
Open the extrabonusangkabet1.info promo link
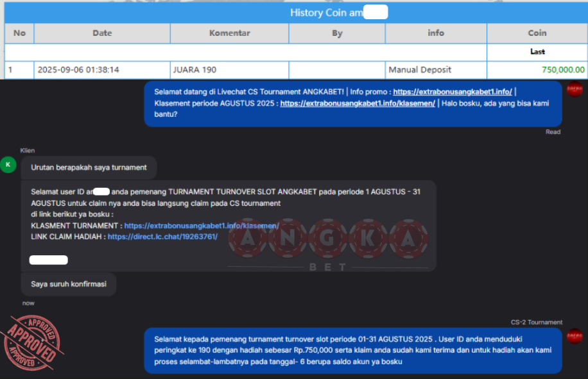point(453,92)
